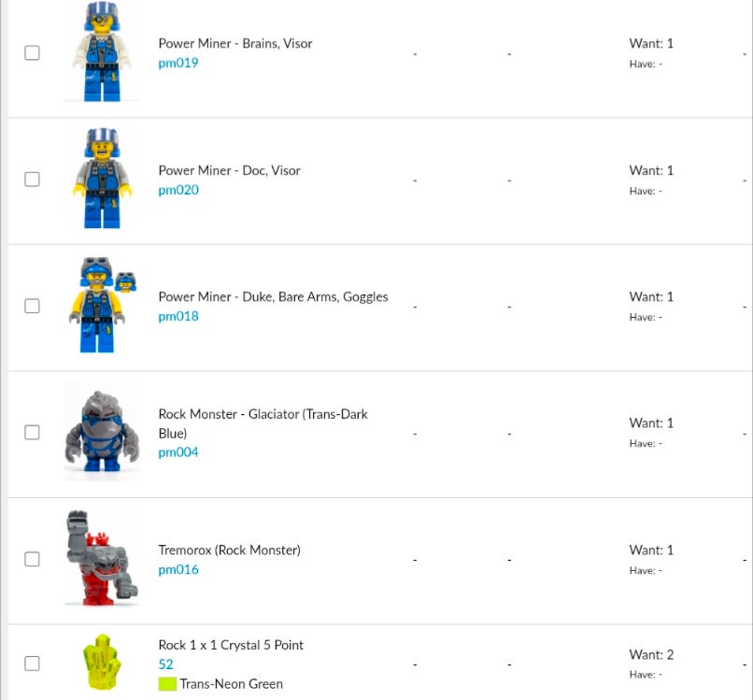The image size is (753, 700).
Task: View the Tremorox rock monster thumbnail
Action: coord(102,558)
